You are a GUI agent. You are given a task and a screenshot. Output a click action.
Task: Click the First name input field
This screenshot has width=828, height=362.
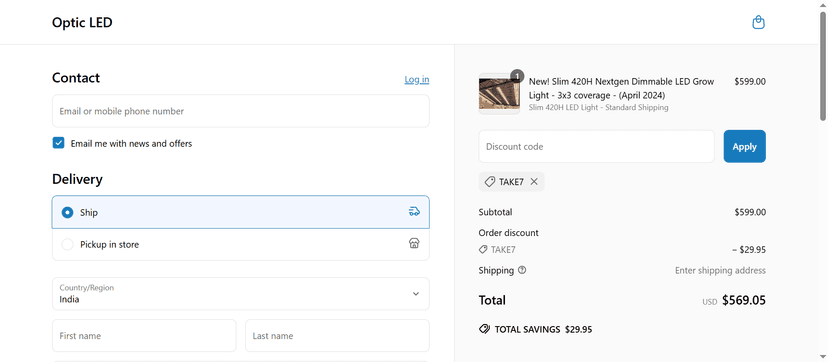point(144,336)
